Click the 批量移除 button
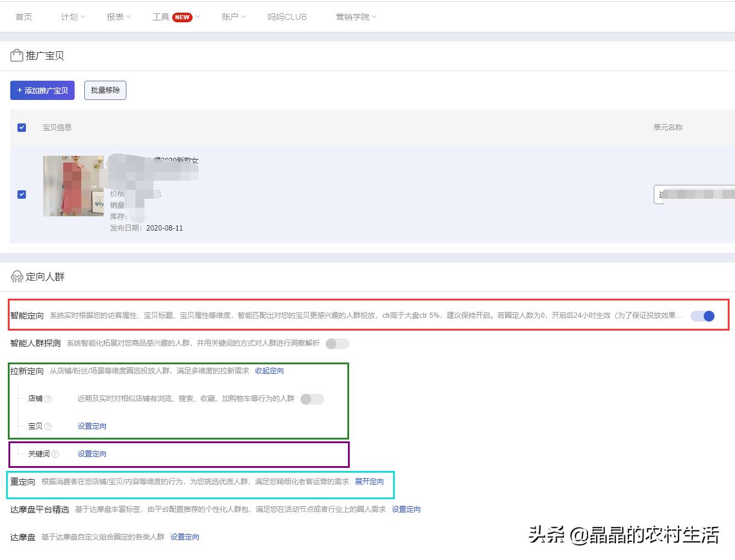 (x=105, y=90)
